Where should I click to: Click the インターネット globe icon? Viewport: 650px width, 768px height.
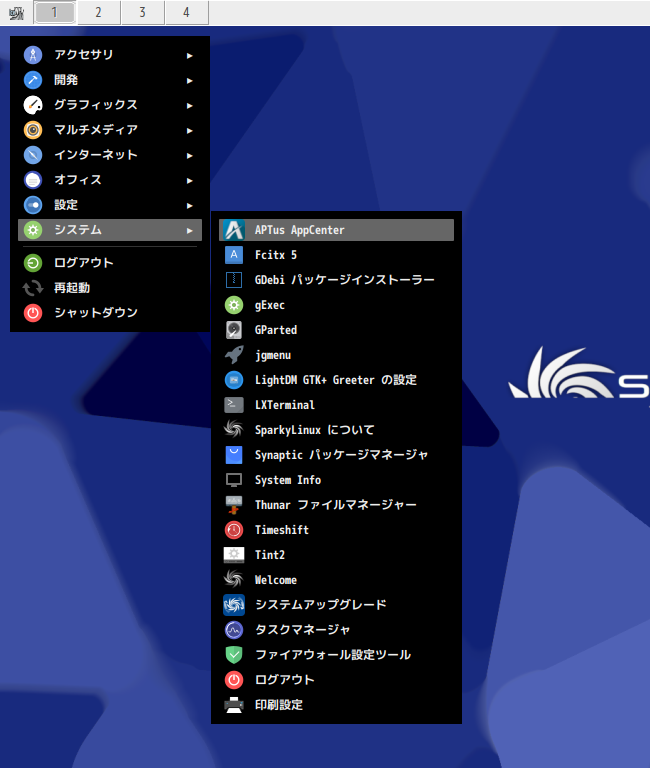pyautogui.click(x=33, y=154)
